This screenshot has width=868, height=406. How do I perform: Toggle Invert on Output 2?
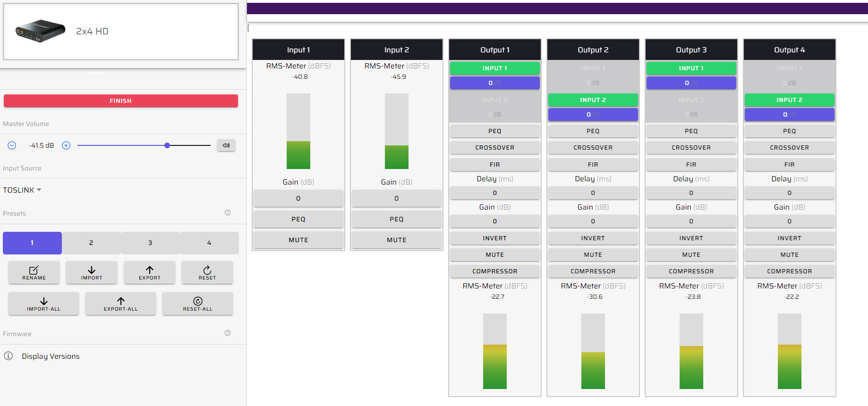[x=593, y=238]
